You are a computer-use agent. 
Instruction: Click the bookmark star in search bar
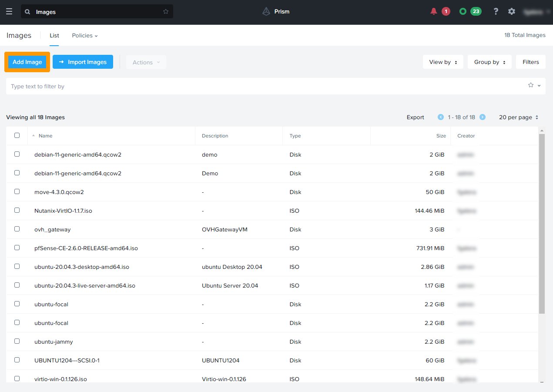pyautogui.click(x=166, y=12)
